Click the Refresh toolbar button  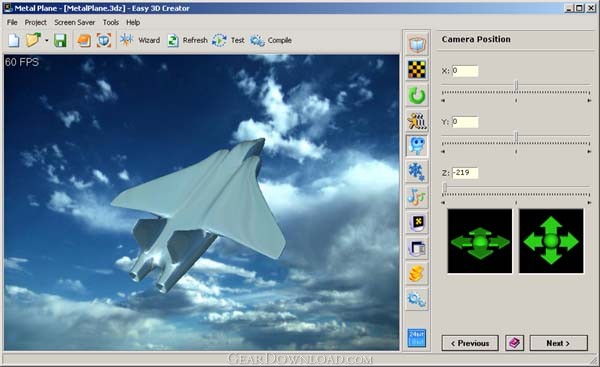point(188,40)
